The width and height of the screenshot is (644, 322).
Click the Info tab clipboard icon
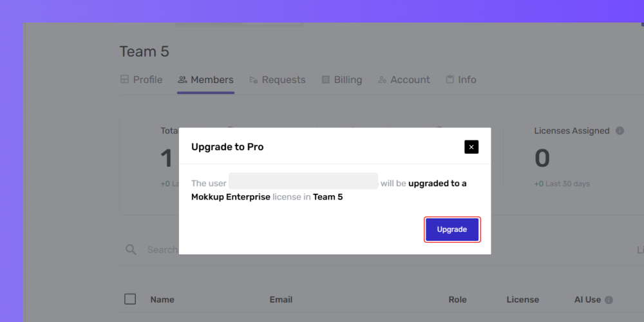click(450, 79)
